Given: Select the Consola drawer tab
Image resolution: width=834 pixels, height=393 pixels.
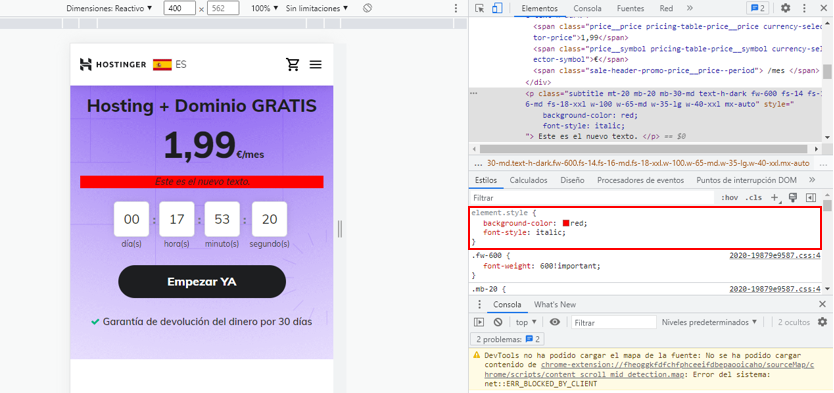Looking at the screenshot, I should pos(507,305).
